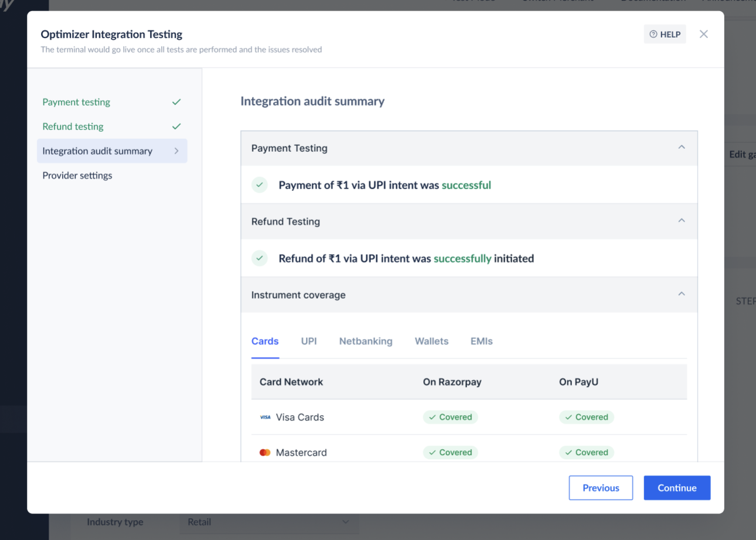Open the HELP button in dialog header
Screen dimensions: 756x540
665,35
